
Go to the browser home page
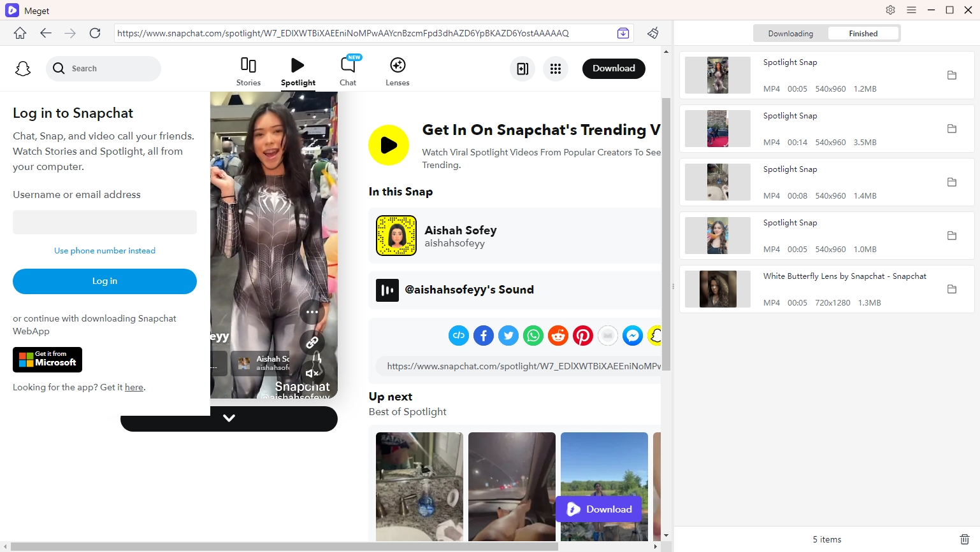20,33
